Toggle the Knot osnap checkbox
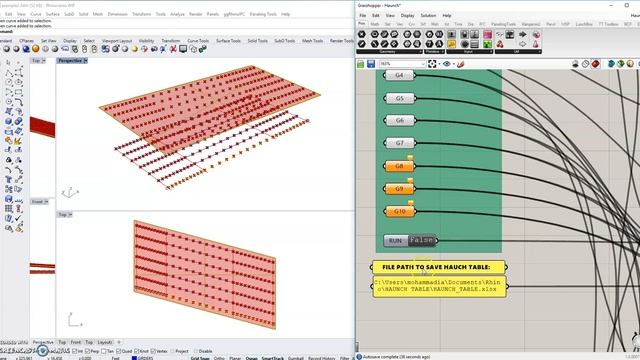Viewport: 640px width, 360px height. point(136,351)
